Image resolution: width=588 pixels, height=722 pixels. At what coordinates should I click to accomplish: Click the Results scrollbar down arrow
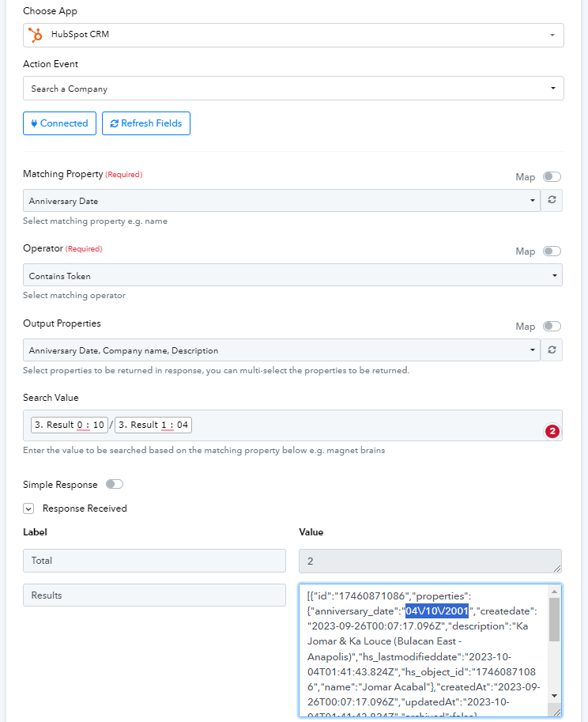click(x=555, y=695)
